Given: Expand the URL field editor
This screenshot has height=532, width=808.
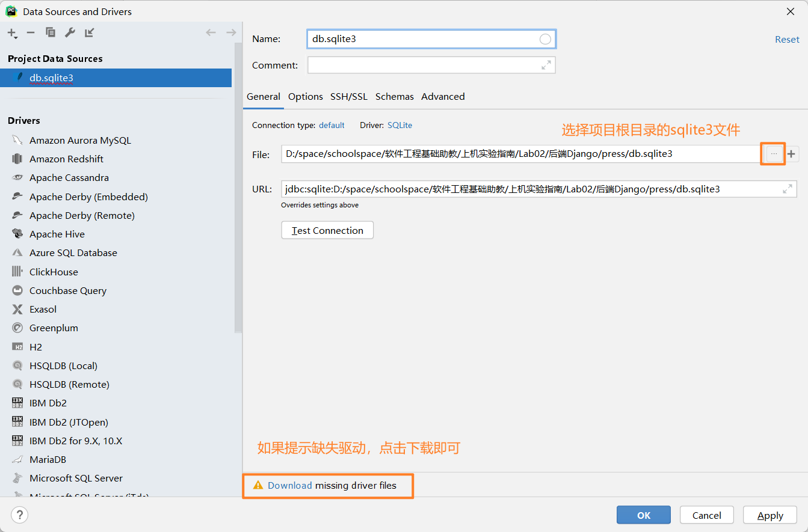Looking at the screenshot, I should point(787,189).
